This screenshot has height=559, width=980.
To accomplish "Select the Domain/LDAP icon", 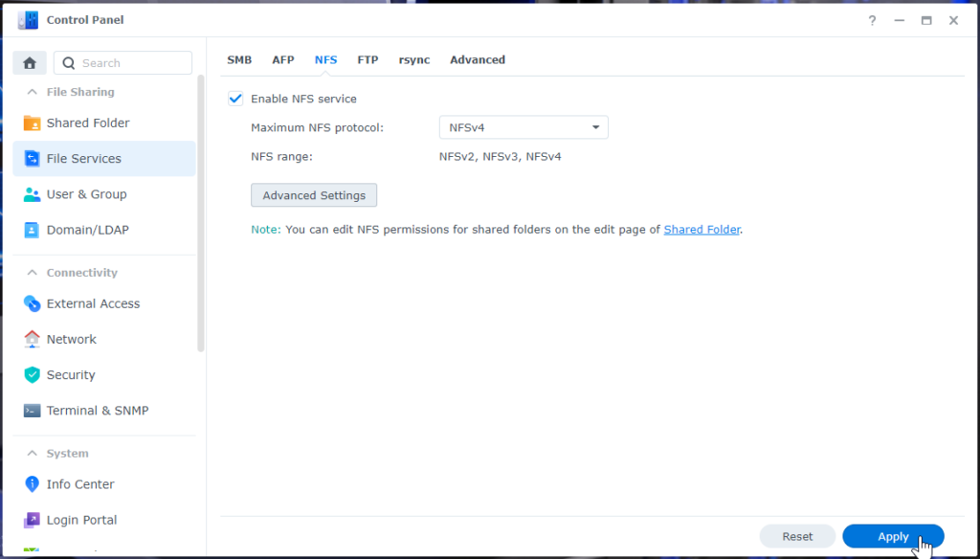I will [x=32, y=230].
